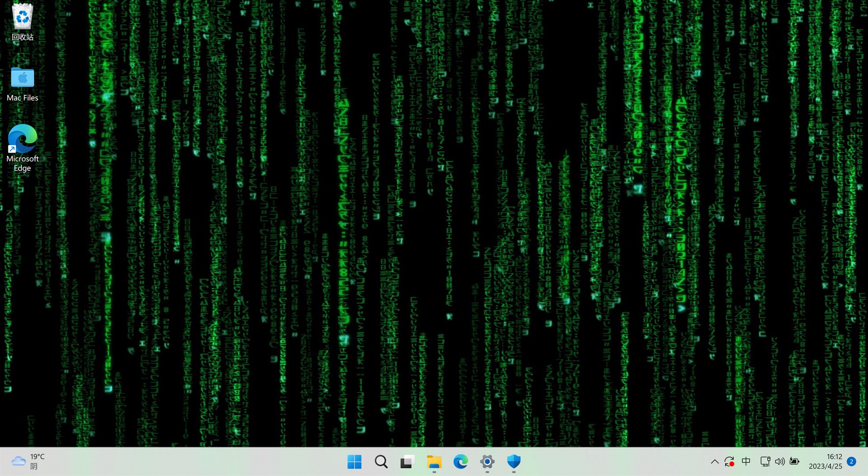Open Task View from the taskbar
This screenshot has width=868, height=476.
(406, 462)
